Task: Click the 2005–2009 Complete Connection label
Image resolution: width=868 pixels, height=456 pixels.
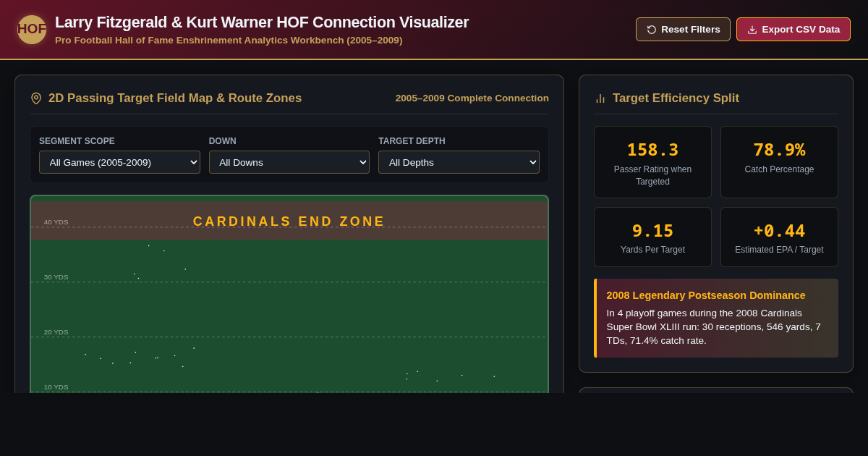Action: point(472,98)
